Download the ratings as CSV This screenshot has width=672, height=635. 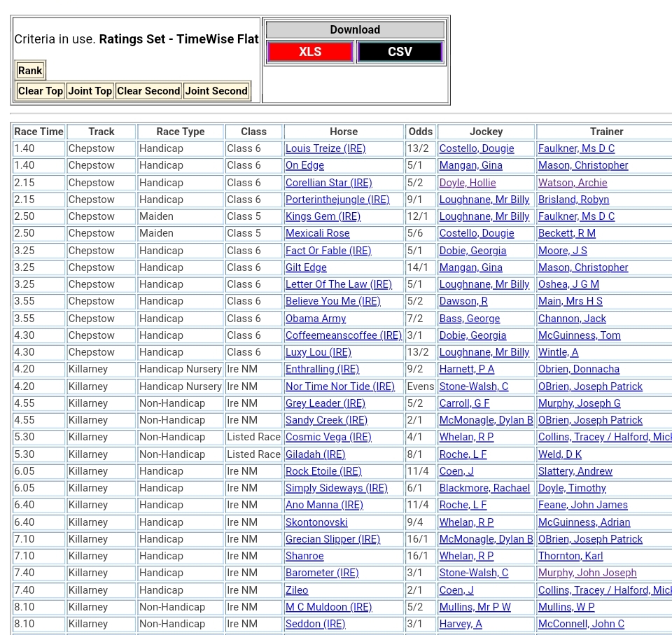[400, 52]
